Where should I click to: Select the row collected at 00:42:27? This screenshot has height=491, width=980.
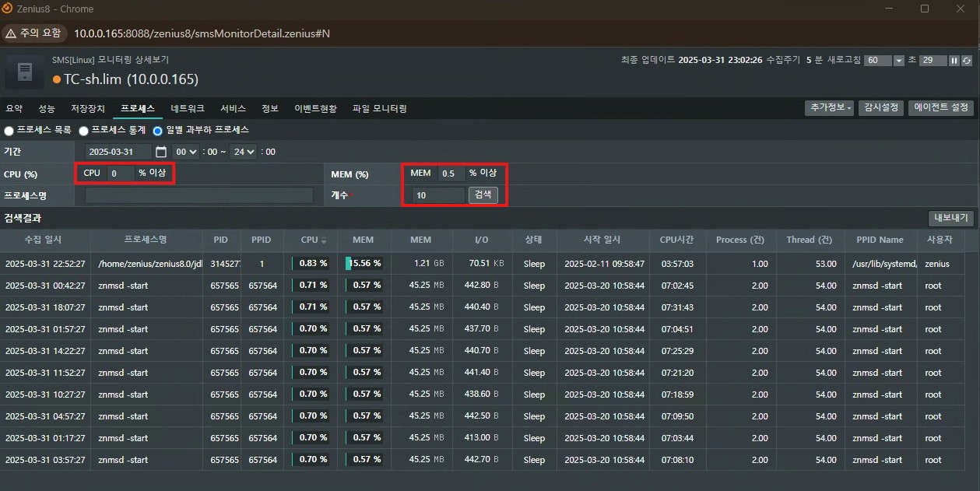483,286
